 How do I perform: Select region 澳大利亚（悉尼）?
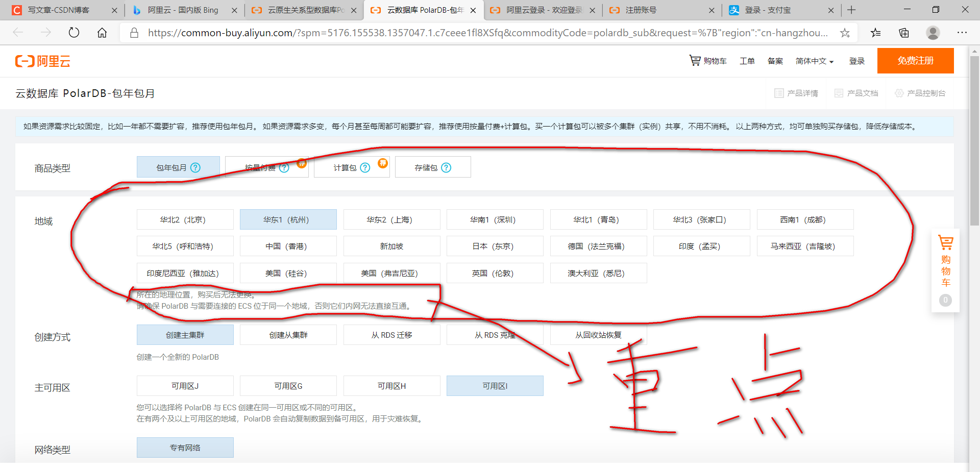click(x=598, y=273)
